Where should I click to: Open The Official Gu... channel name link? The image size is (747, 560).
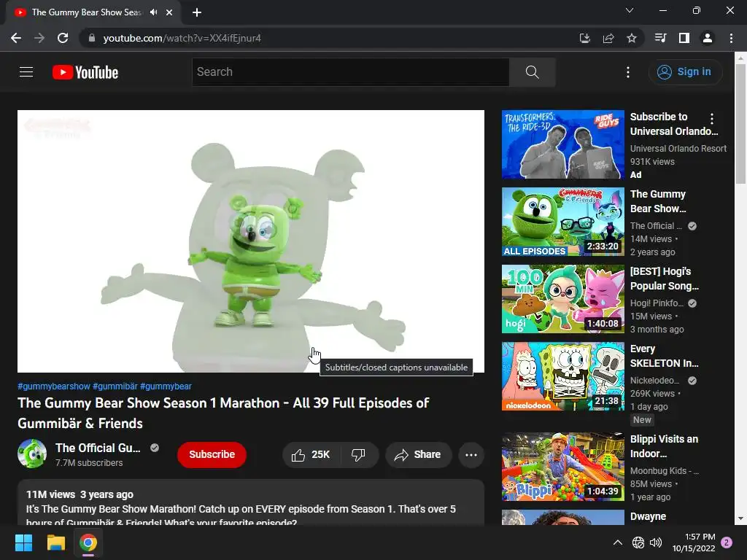coord(98,448)
